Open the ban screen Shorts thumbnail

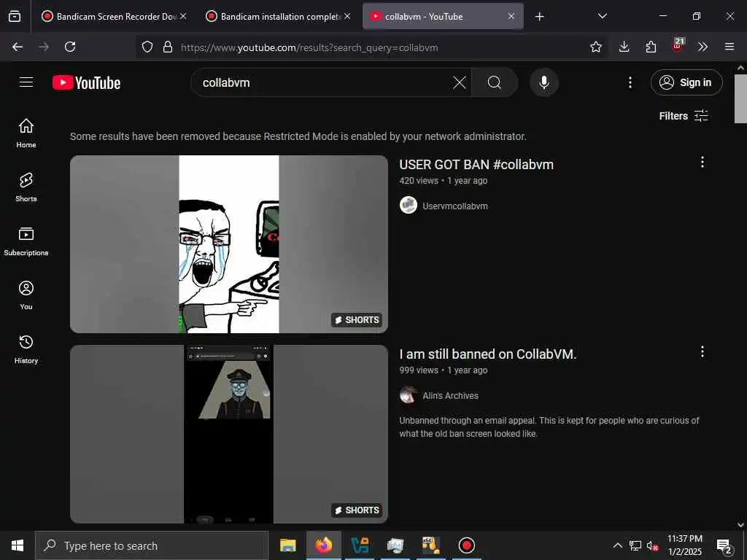click(x=228, y=434)
